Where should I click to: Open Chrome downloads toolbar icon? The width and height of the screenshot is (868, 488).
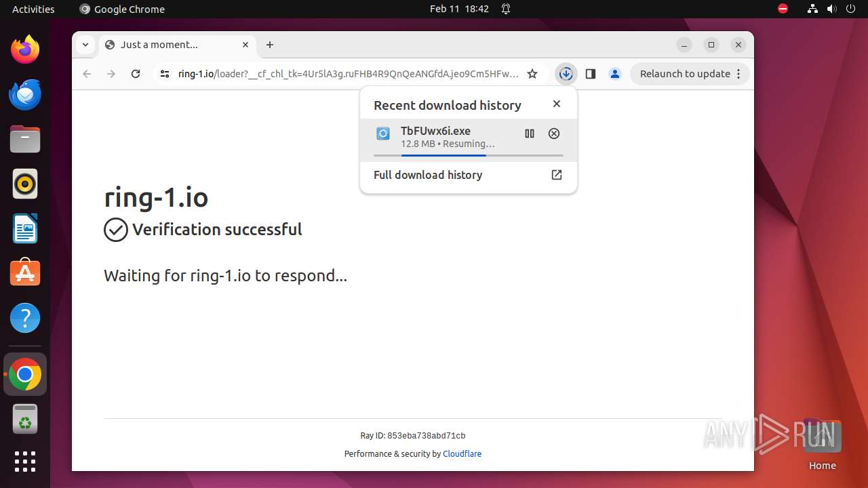point(566,74)
